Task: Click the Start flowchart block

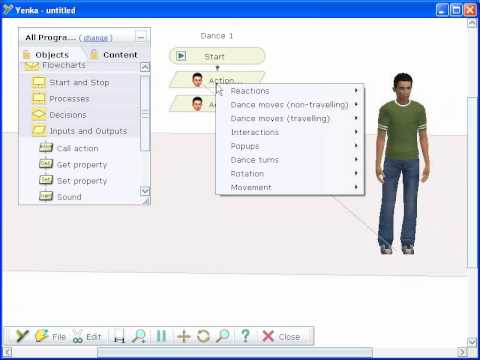Action: [x=217, y=56]
